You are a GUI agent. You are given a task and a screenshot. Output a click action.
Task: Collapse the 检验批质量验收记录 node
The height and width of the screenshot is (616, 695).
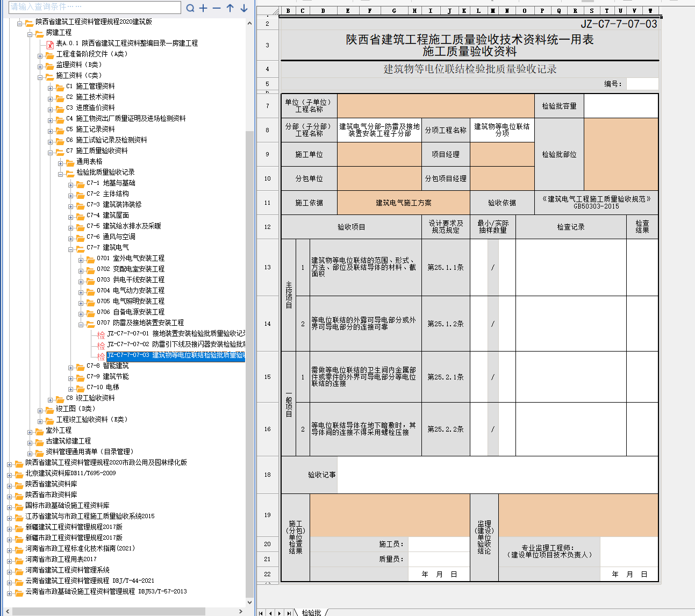60,174
